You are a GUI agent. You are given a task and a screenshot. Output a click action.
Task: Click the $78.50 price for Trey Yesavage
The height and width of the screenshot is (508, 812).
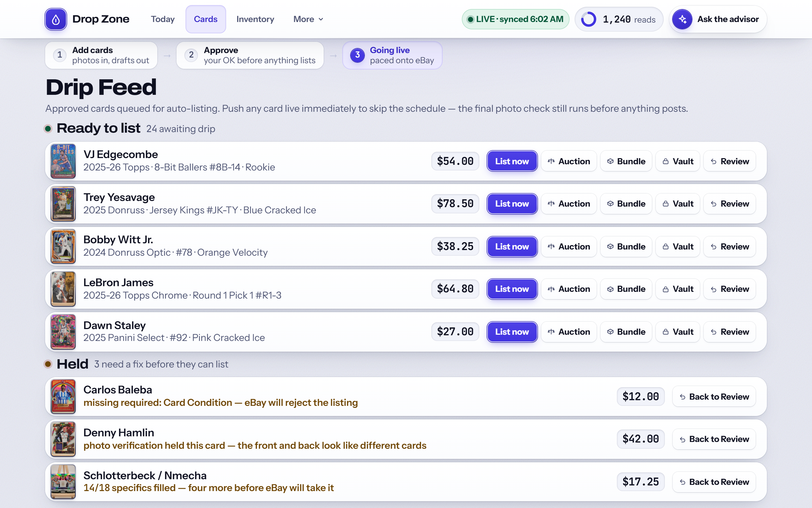pyautogui.click(x=455, y=203)
